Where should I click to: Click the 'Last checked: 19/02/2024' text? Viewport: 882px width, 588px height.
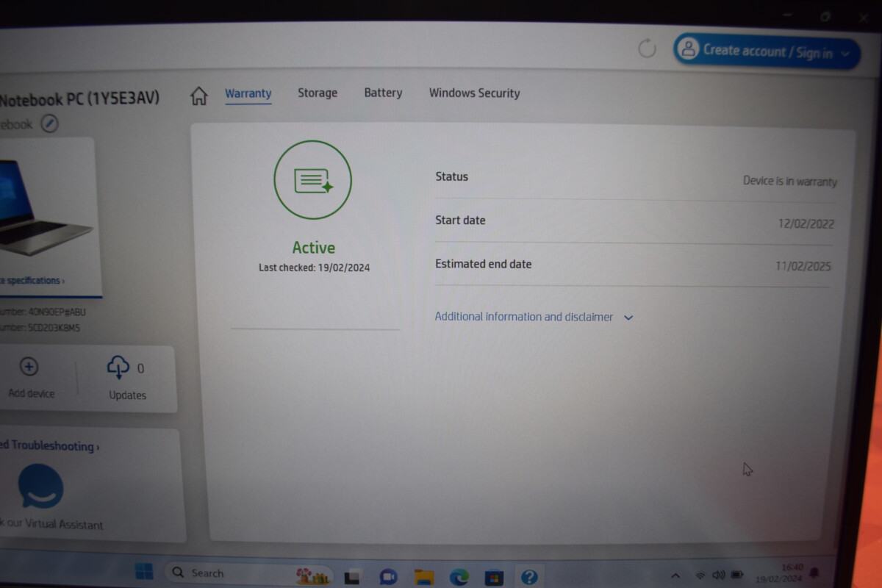(x=314, y=268)
